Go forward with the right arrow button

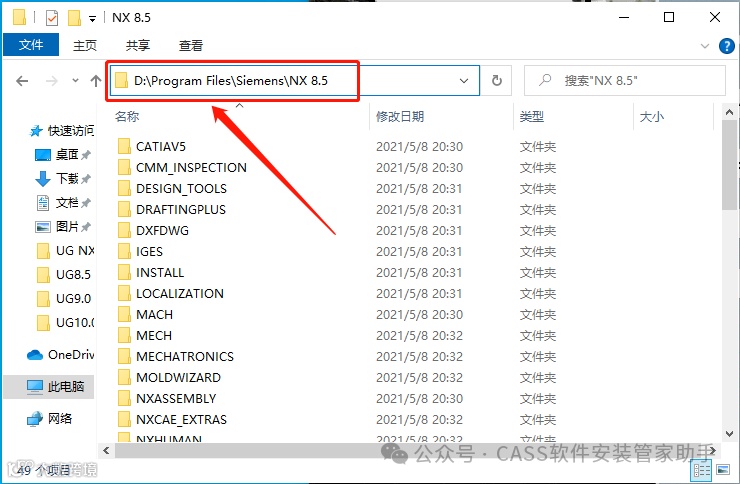tap(51, 81)
